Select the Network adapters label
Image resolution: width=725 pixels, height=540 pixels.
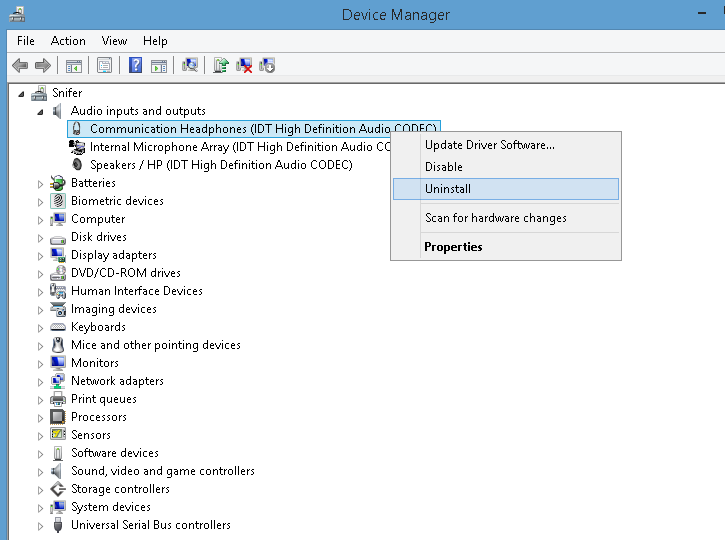tap(117, 381)
